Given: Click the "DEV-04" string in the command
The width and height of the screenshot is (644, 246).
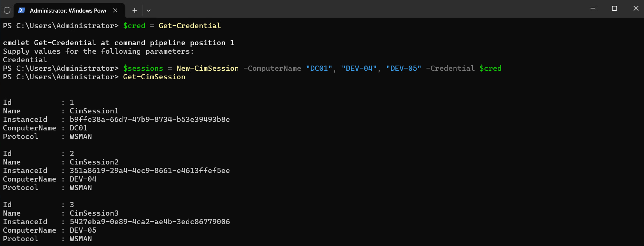Looking at the screenshot, I should tap(359, 68).
